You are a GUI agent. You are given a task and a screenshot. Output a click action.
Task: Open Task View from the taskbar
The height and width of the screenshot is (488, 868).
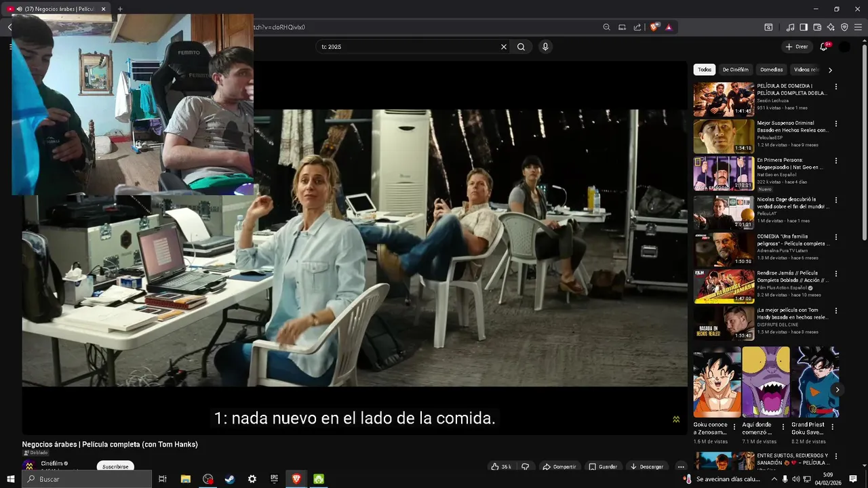click(x=163, y=479)
